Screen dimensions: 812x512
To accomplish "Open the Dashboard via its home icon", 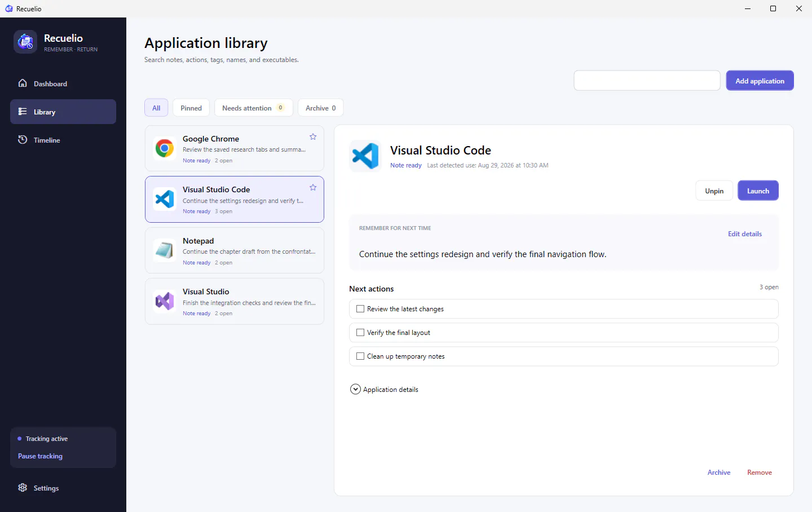I will (x=23, y=83).
